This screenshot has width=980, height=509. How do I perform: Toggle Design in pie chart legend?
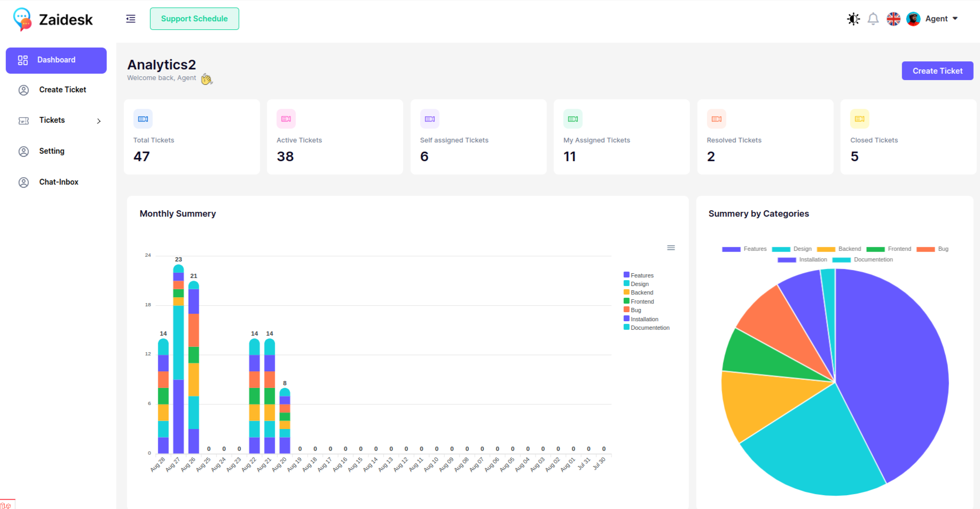[791, 249]
